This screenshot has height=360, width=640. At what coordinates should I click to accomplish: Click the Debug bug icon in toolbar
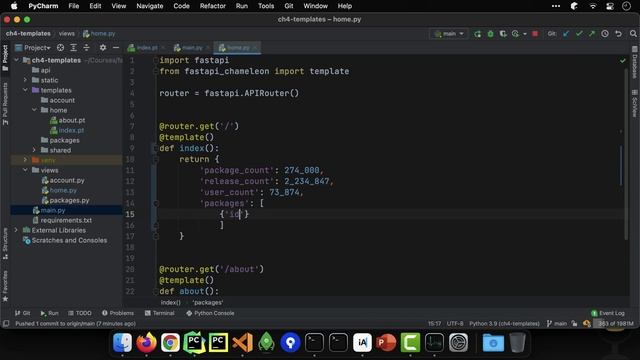coord(490,34)
